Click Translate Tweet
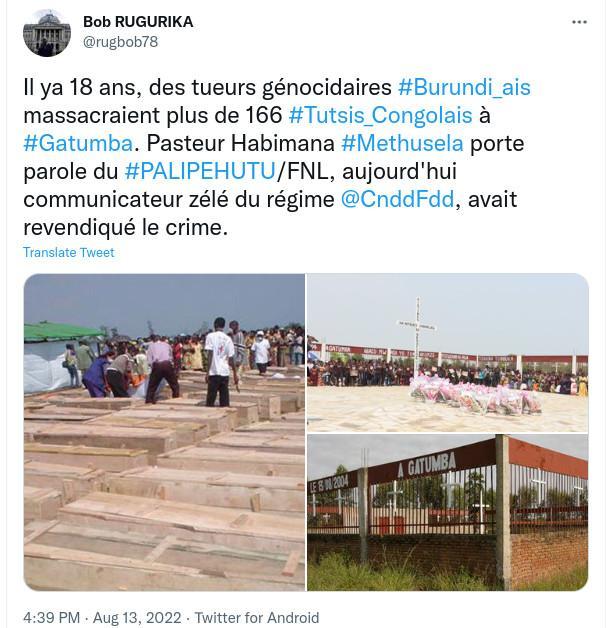The width and height of the screenshot is (609, 628). (x=68, y=252)
